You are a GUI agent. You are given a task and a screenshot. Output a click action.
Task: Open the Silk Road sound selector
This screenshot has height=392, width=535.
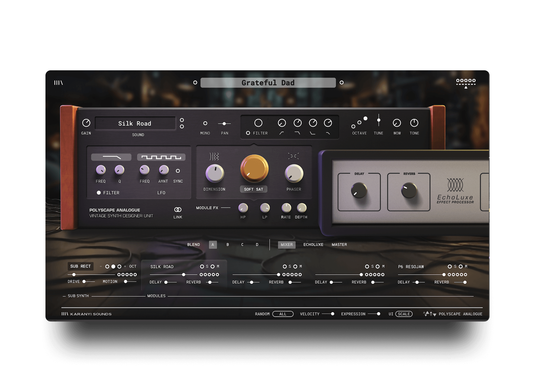click(135, 123)
